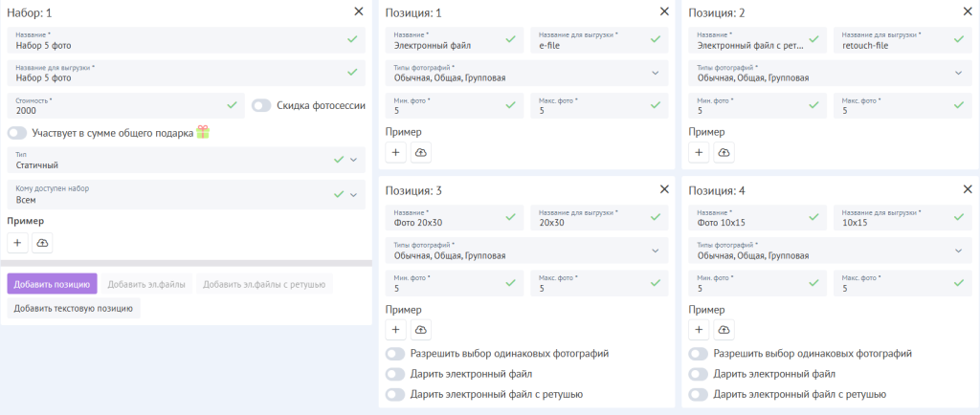Image resolution: width=980 pixels, height=415 pixels.
Task: Click cloud upload icon in Позиция 2
Action: coord(724,152)
